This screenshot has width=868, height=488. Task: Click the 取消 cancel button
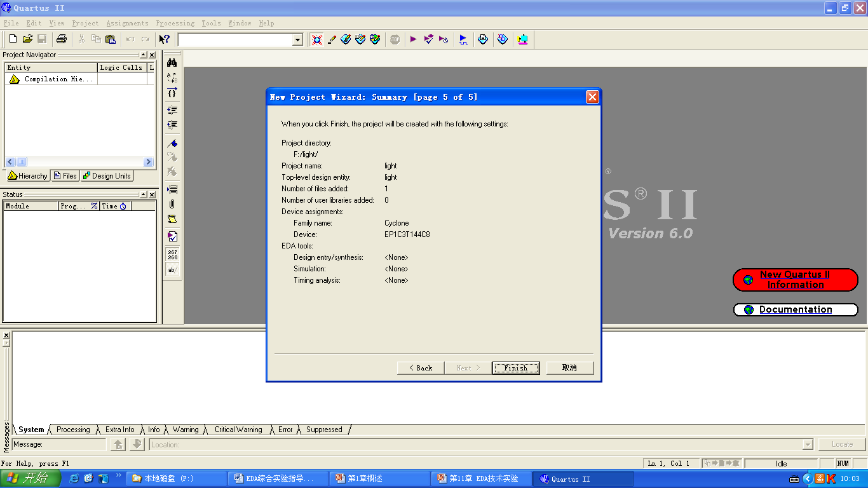(x=570, y=368)
